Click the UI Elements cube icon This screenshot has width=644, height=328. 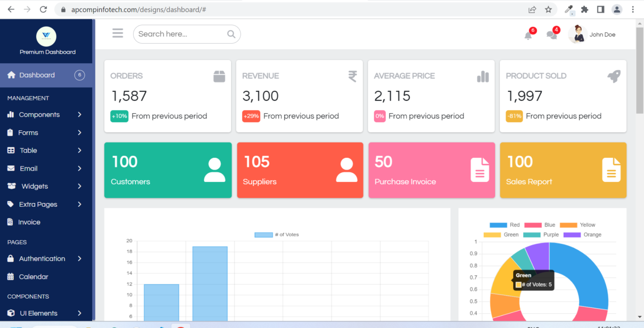pos(11,313)
